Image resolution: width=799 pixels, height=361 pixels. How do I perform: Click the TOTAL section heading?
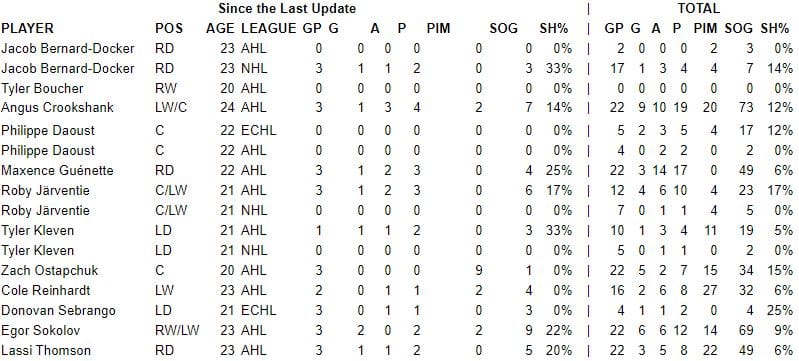(x=698, y=9)
